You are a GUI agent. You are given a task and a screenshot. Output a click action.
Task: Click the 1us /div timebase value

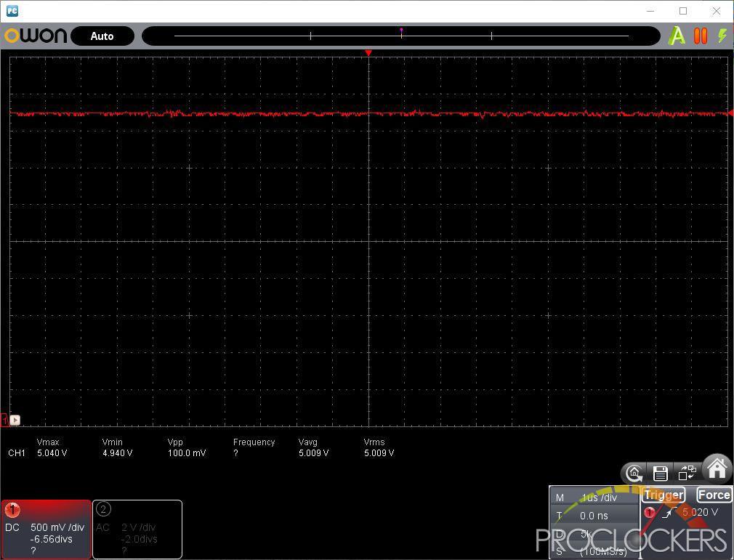[599, 498]
